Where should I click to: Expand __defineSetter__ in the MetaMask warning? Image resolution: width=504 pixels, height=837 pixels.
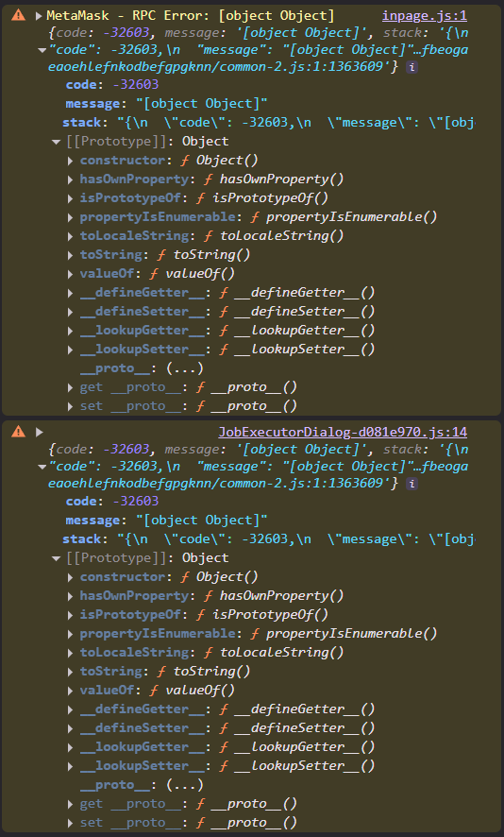(71, 312)
